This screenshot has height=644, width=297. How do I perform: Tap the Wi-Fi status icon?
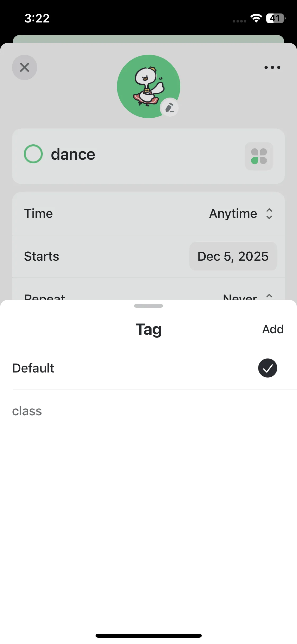[x=256, y=18]
